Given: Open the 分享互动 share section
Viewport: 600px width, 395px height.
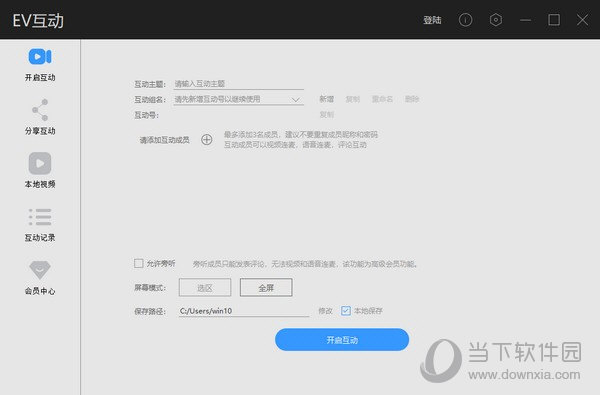Looking at the screenshot, I should 40,117.
